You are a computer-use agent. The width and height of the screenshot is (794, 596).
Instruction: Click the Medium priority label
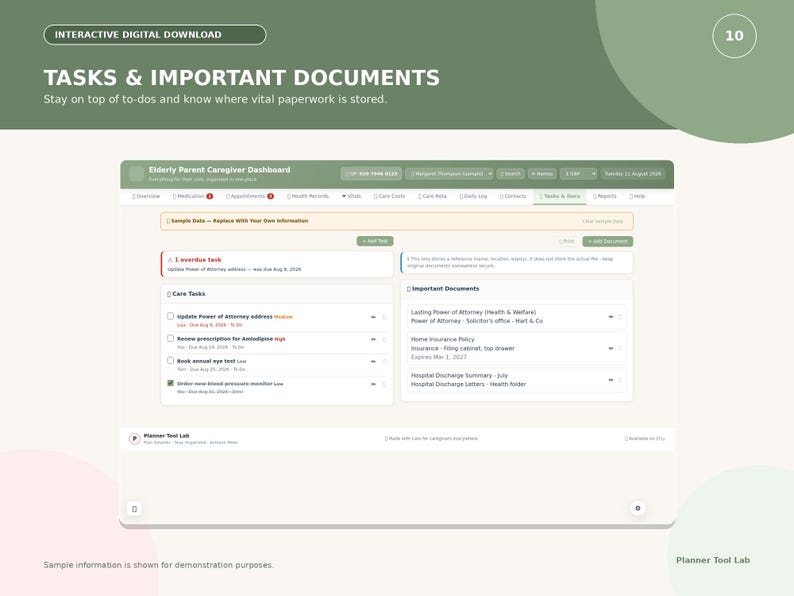284,317
